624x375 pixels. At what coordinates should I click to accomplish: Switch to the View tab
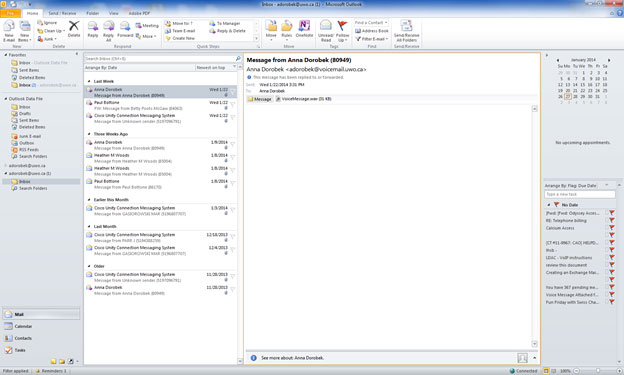(113, 13)
